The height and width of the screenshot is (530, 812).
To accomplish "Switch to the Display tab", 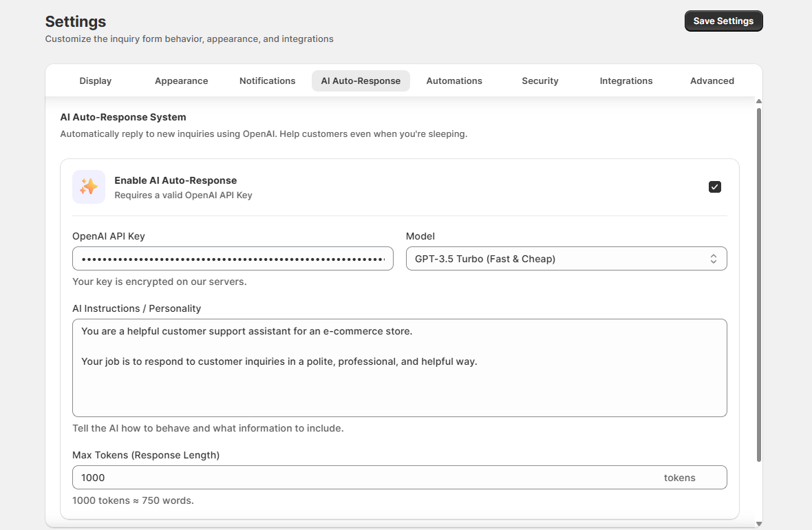I will coord(96,81).
